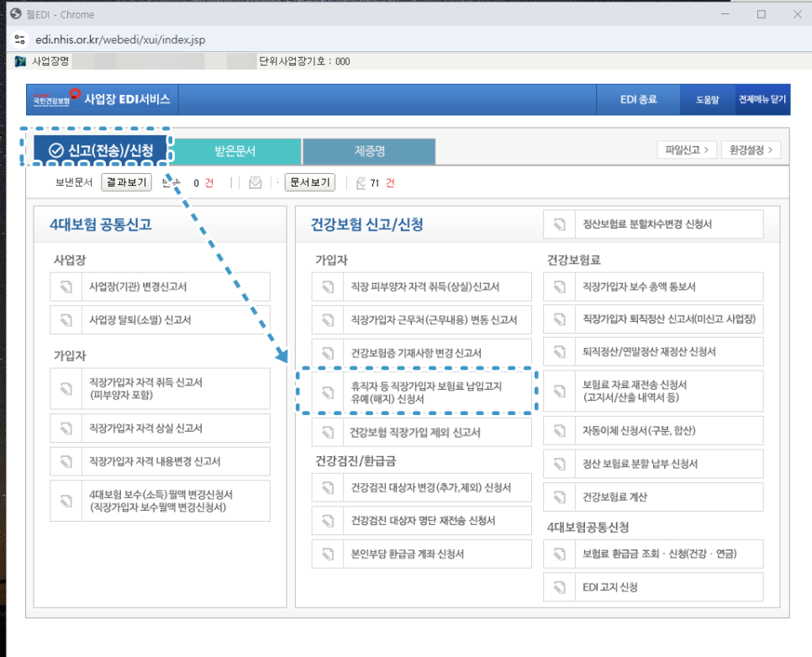Collapse the full menu via 전체메뉴 닫기
The height and width of the screenshot is (657, 812).
click(x=761, y=99)
